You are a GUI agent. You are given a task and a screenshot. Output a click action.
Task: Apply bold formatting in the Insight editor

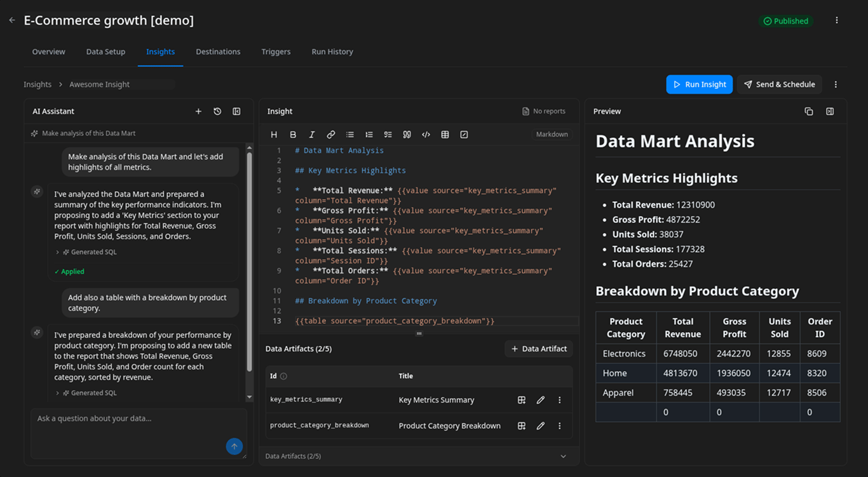(293, 134)
